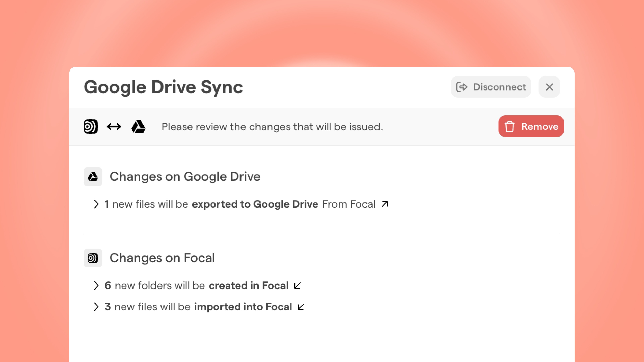Remove the Google Drive sync
This screenshot has height=362, width=644.
point(531,126)
